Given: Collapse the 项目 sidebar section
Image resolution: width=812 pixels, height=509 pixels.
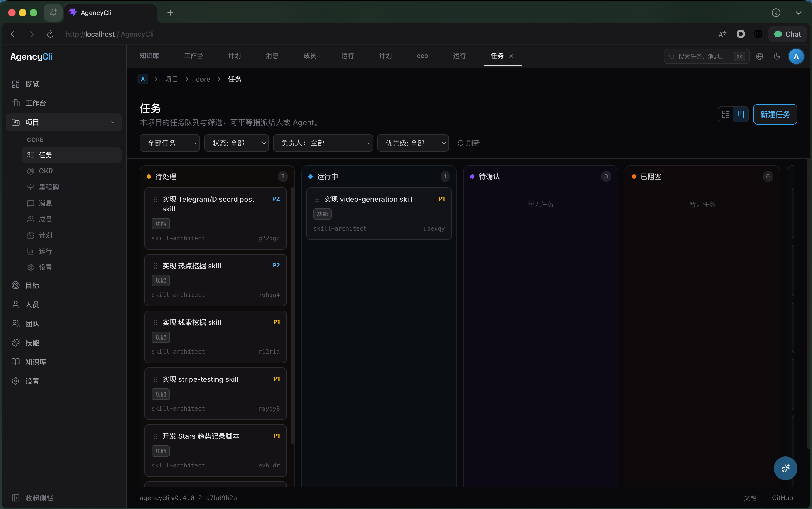Looking at the screenshot, I should pos(113,122).
